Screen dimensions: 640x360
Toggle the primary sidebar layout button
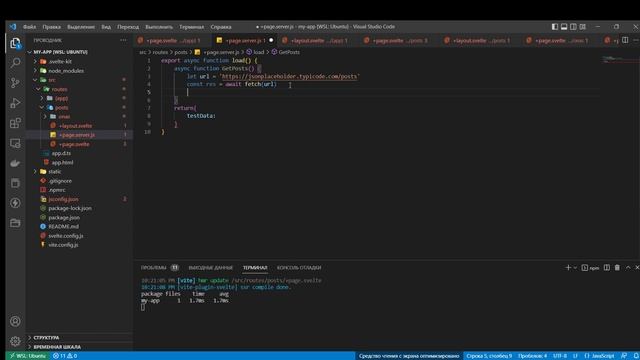point(555,27)
